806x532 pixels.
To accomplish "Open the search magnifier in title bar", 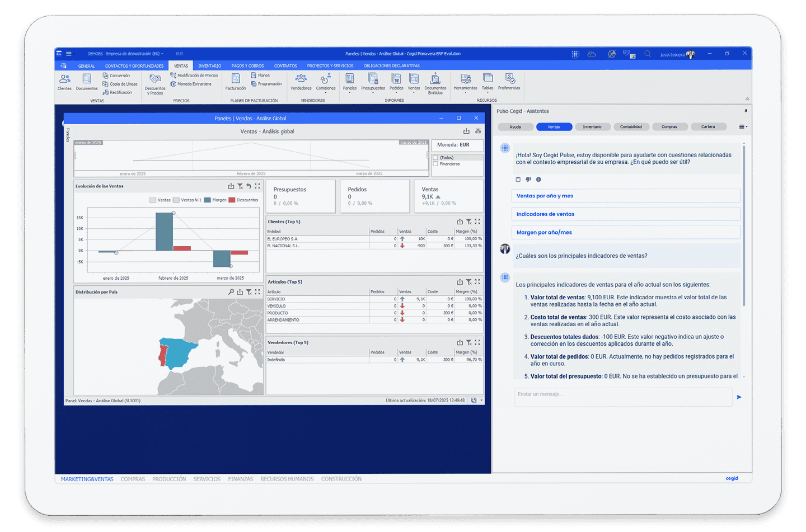I will [648, 54].
